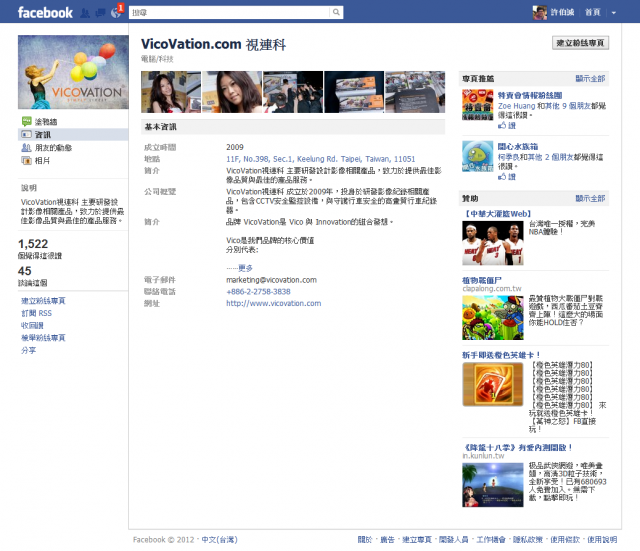
Task: Open the account dropdown arrow
Action: click(613, 13)
